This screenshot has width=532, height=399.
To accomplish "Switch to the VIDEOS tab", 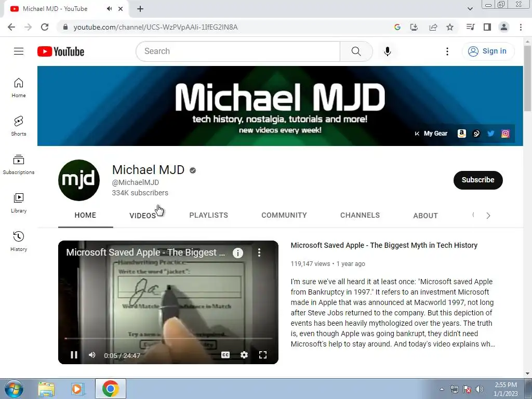I will 143,216.
